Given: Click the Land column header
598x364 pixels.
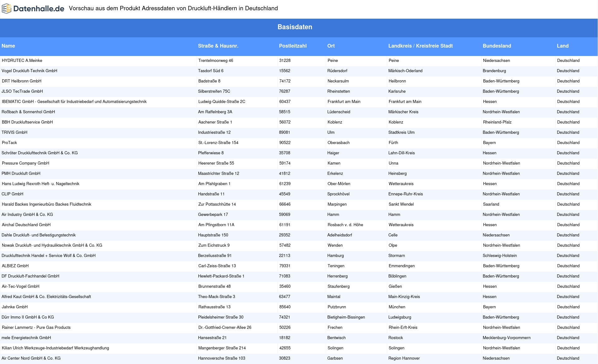Looking at the screenshot, I should tap(563, 46).
